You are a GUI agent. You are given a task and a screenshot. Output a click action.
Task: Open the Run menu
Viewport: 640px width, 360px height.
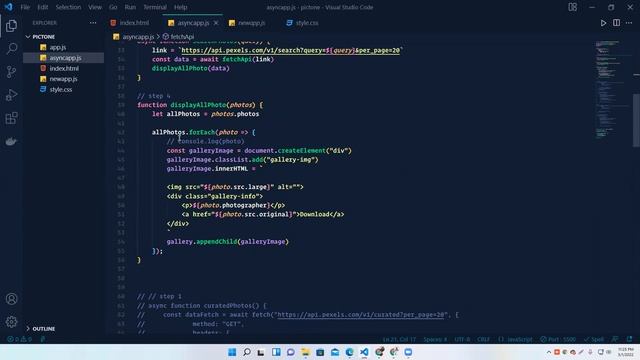(130, 7)
